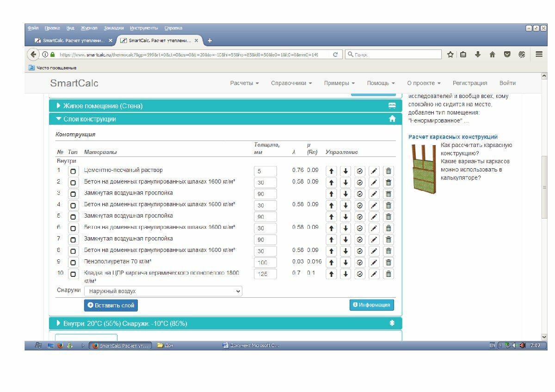Image resolution: width=555 pixels, height=392 pixels.
Task: Click the page vertical scrollbar thumb
Action: pyautogui.click(x=544, y=187)
